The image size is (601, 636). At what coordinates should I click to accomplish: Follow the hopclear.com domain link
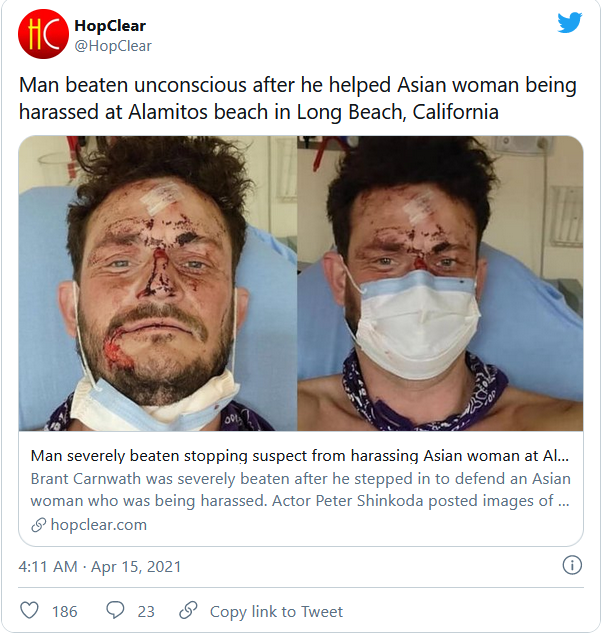(97, 524)
